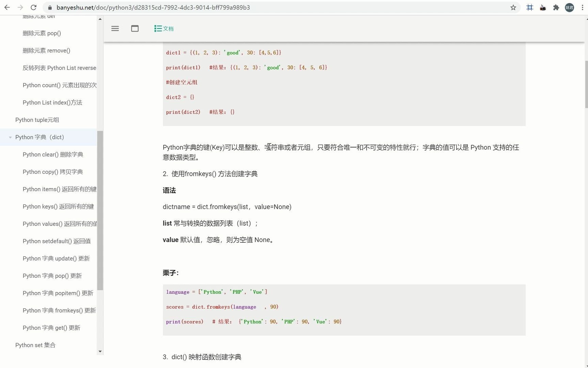
Task: Click the window layout icon in doc toolbar
Action: point(135,29)
